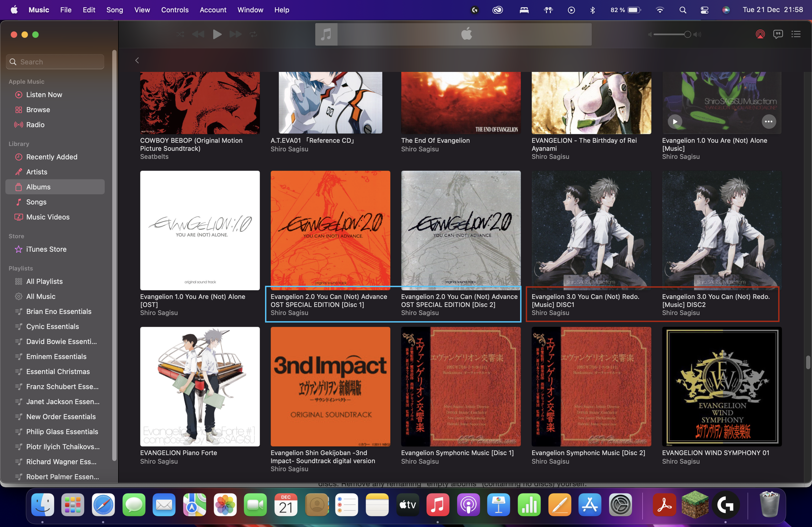Open iTunes Store from the sidebar
This screenshot has width=812, height=527.
click(x=46, y=249)
